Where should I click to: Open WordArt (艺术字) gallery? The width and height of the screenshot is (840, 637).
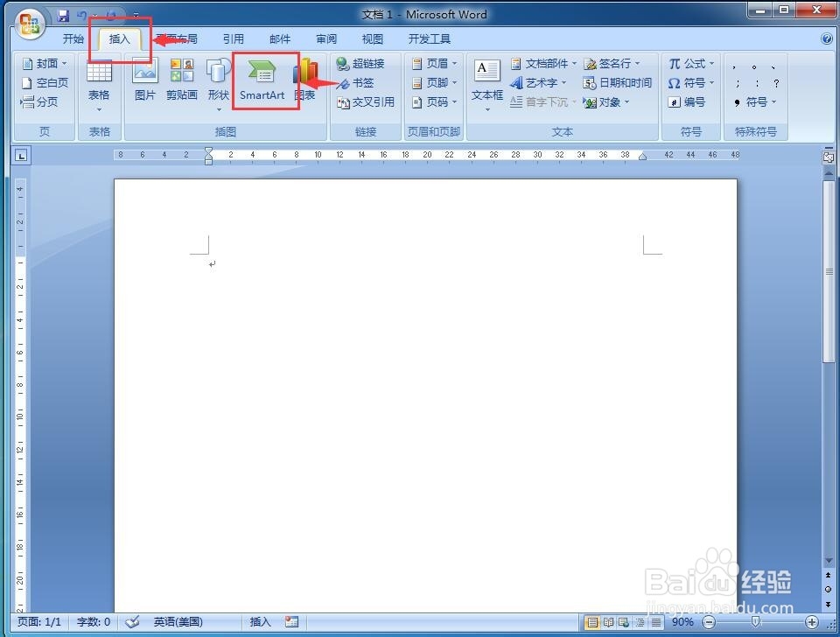click(x=538, y=82)
